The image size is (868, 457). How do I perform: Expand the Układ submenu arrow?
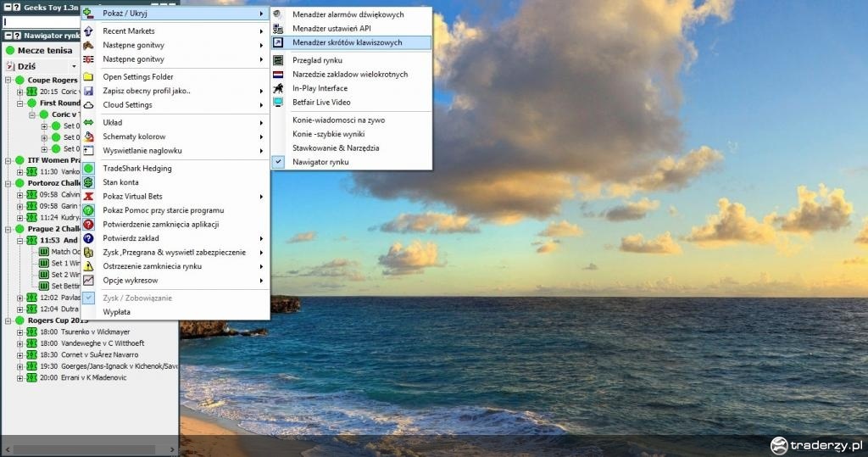tap(261, 122)
